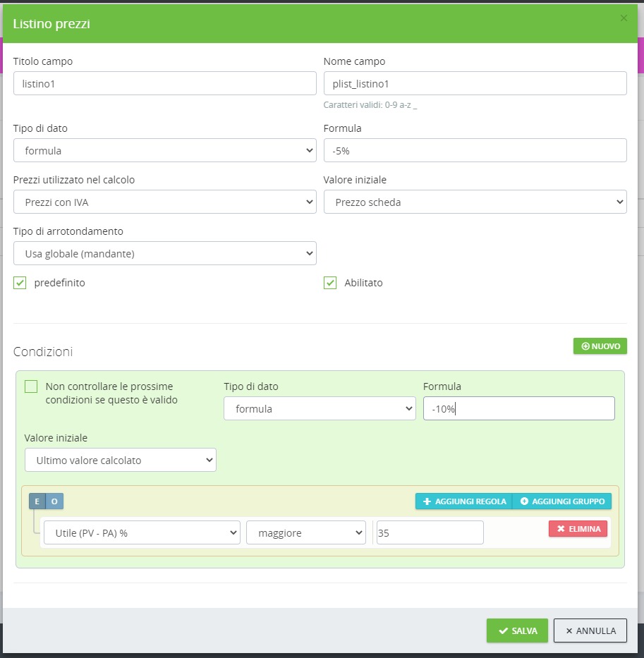Open the maggiore operator dropdown
This screenshot has height=658, width=644.
pos(305,533)
